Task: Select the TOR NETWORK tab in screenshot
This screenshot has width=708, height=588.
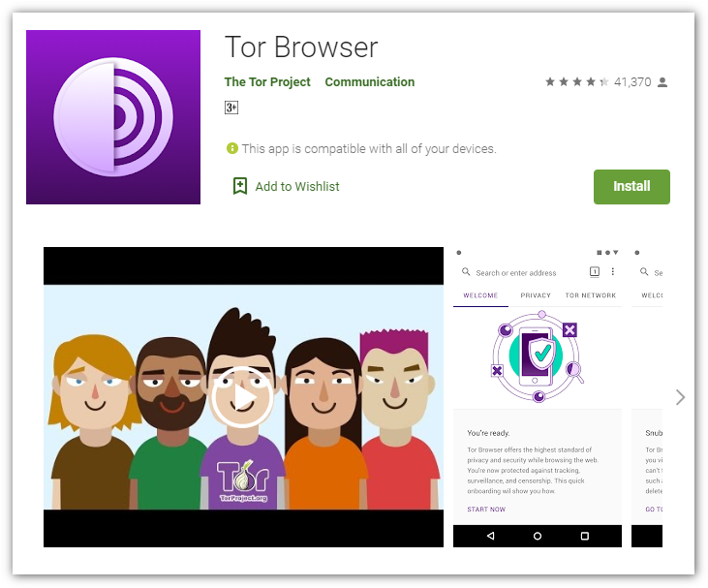Action: click(591, 295)
